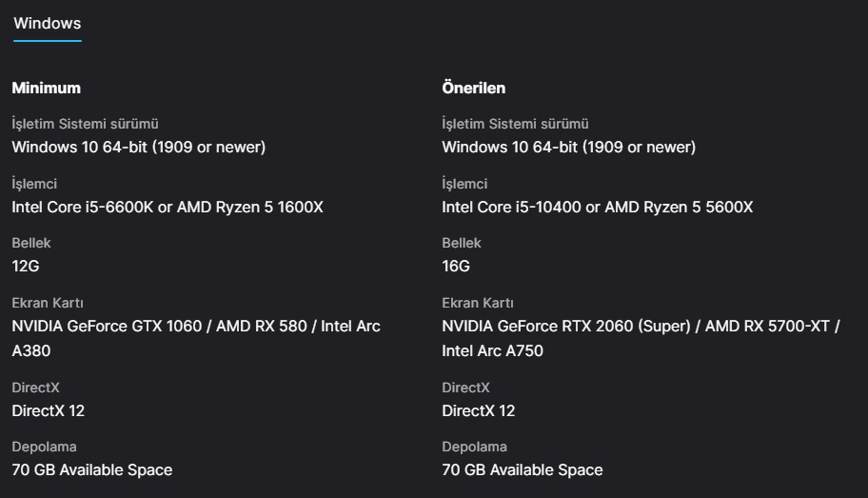Click 70 GB Available Space under Önerilen
This screenshot has height=498, width=868.
click(523, 469)
